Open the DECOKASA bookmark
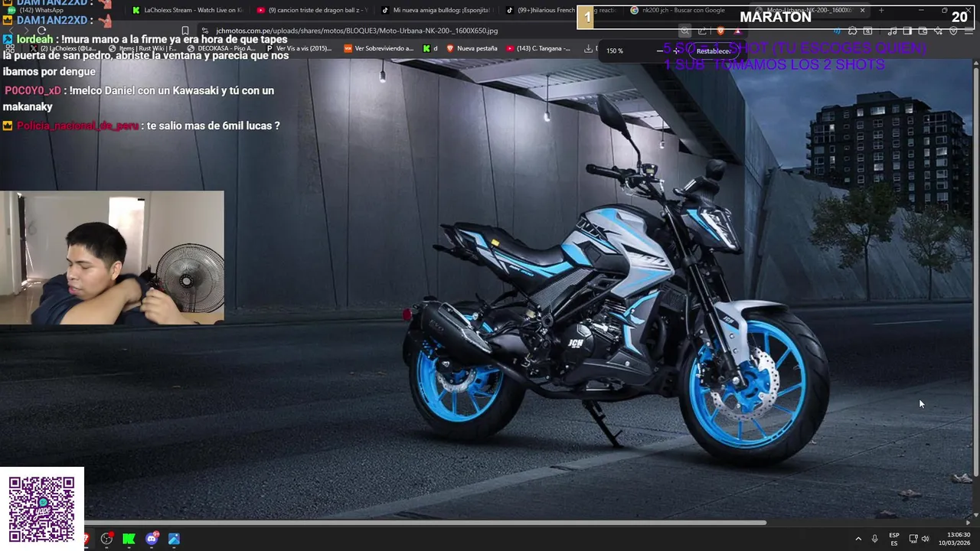980x551 pixels. [x=221, y=48]
